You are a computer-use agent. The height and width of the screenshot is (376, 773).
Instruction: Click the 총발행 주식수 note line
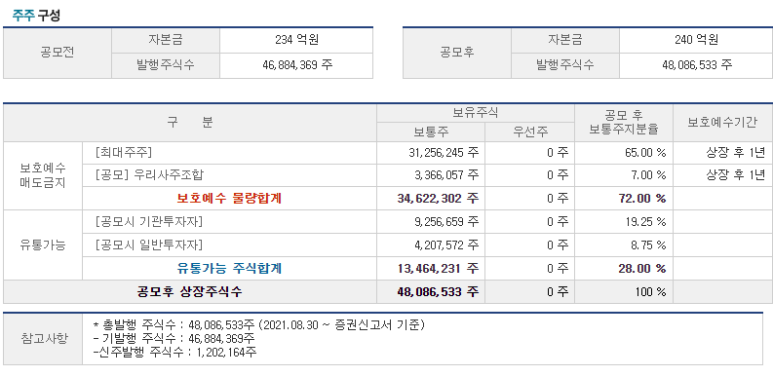pyautogui.click(x=259, y=325)
